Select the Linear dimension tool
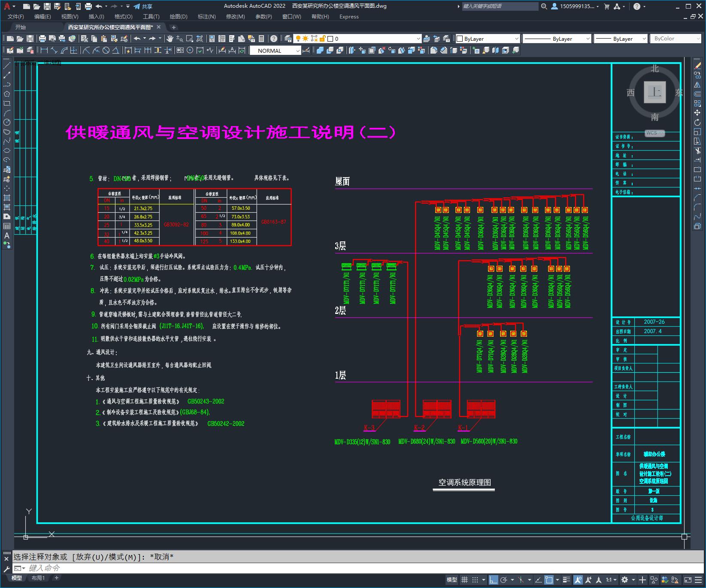 [44, 51]
